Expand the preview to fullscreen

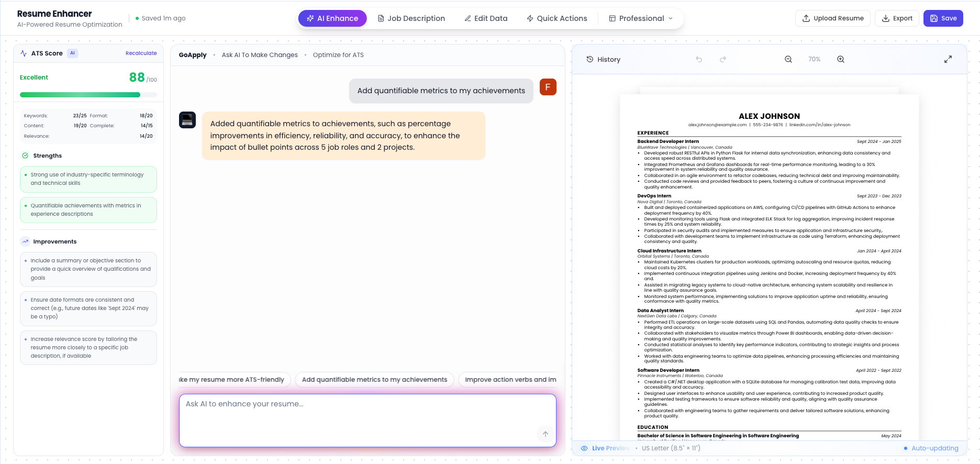click(948, 59)
